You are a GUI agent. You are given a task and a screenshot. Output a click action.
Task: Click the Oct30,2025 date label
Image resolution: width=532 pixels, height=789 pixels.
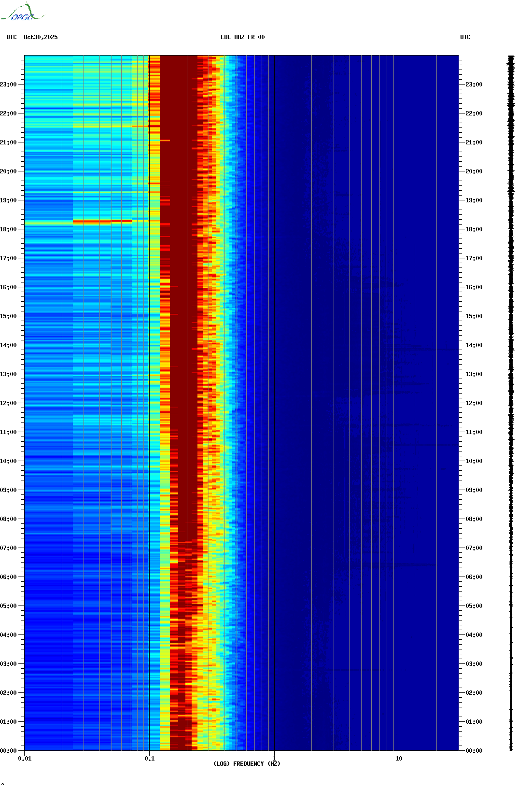tap(41, 37)
